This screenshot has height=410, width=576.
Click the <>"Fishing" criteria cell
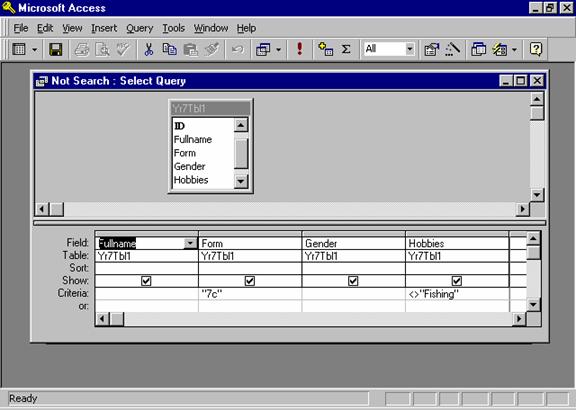[457, 294]
